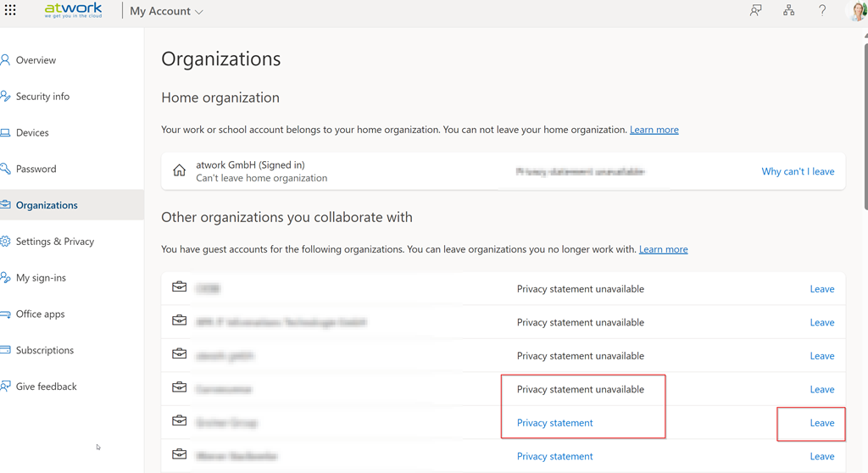Open the feedback persona icon in header

[755, 11]
